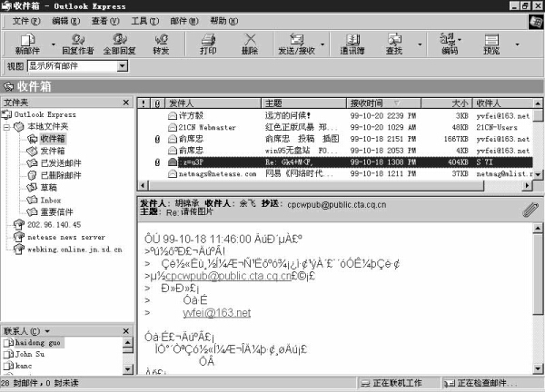The height and width of the screenshot is (392, 545).
Task: Open the 联系人(C) dropdown menu
Action: (47, 331)
